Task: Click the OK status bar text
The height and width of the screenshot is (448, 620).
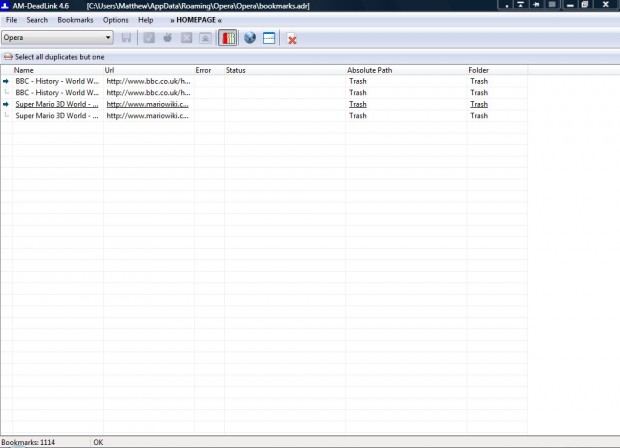Action: tap(98, 442)
